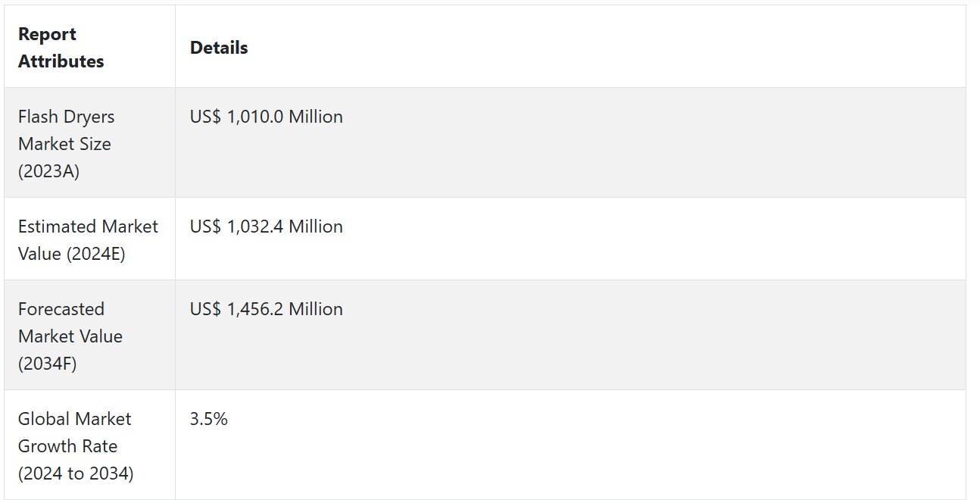Click the Growth Rate text line
980x500 pixels.
pos(68,446)
